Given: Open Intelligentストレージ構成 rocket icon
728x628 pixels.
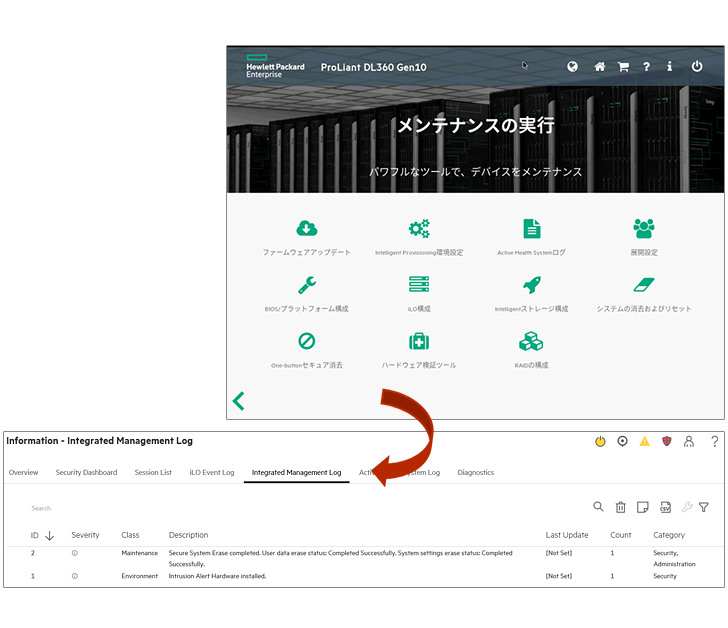Looking at the screenshot, I should point(532,285).
